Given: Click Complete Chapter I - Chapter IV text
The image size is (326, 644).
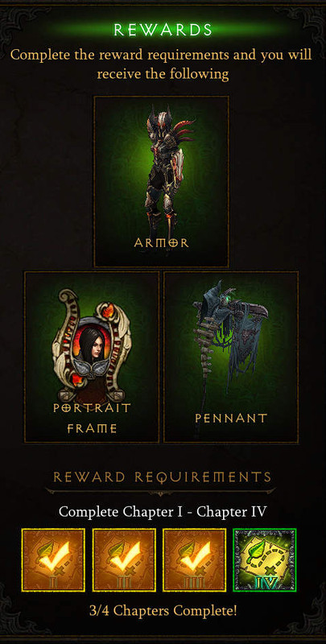Looking at the screenshot, I should 163,512.
